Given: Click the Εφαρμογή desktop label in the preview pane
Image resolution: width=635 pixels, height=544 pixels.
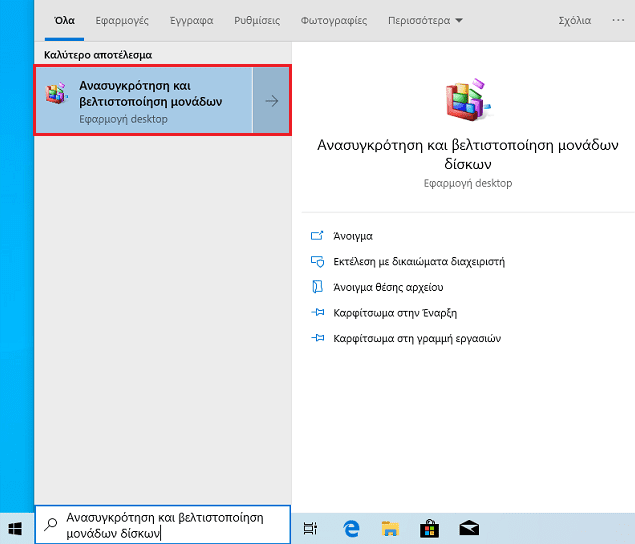Looking at the screenshot, I should 468,183.
